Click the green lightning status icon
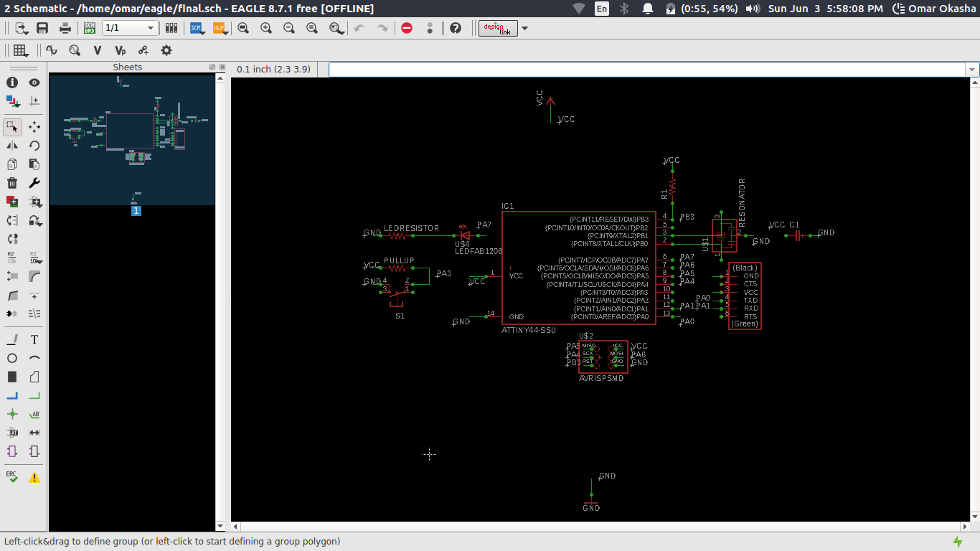This screenshot has width=980, height=551. point(958,542)
